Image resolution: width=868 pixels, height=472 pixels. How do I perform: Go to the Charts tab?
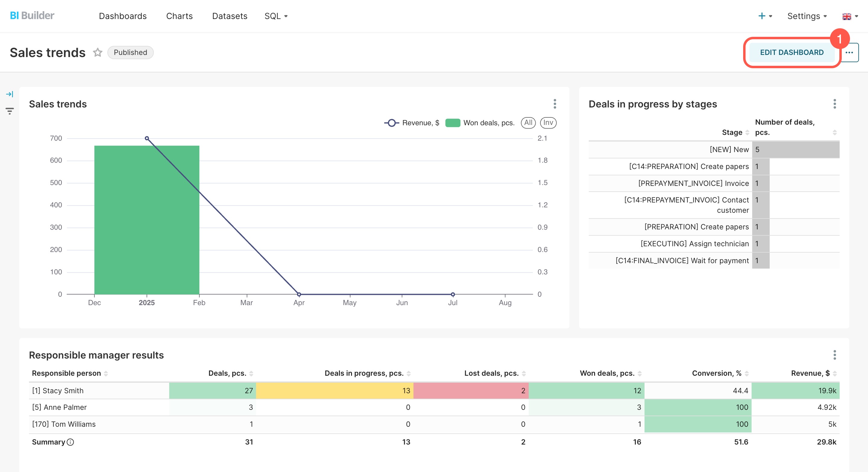pyautogui.click(x=179, y=16)
